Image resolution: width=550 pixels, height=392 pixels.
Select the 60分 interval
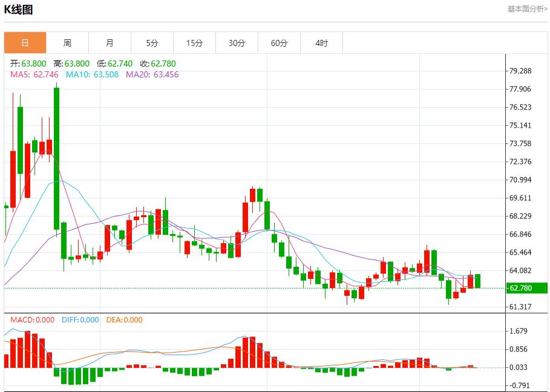280,42
